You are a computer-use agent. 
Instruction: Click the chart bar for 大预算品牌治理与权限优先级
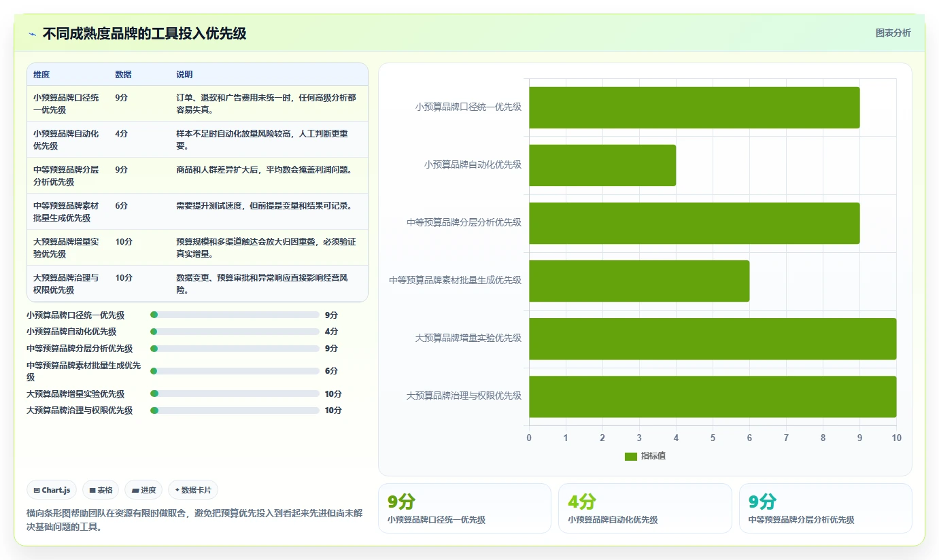(713, 396)
